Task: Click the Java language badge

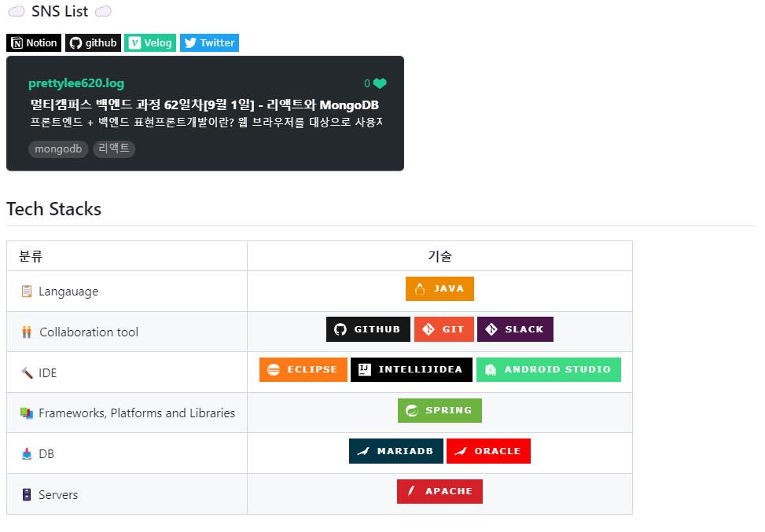Action: point(440,289)
